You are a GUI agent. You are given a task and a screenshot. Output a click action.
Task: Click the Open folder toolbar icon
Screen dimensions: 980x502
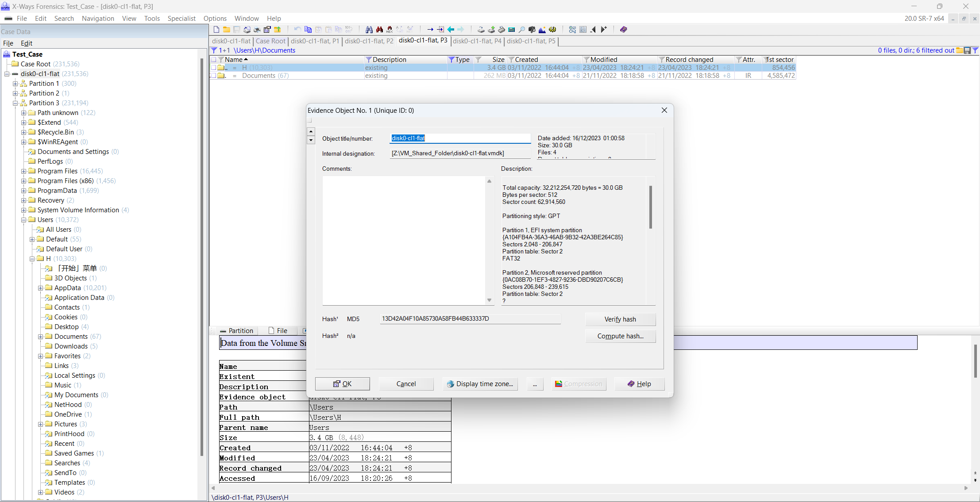226,30
